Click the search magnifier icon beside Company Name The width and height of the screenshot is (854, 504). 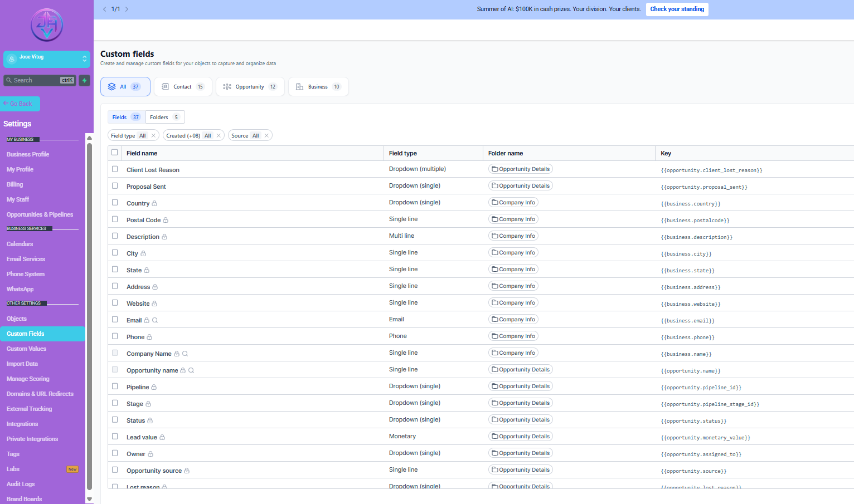click(x=185, y=354)
